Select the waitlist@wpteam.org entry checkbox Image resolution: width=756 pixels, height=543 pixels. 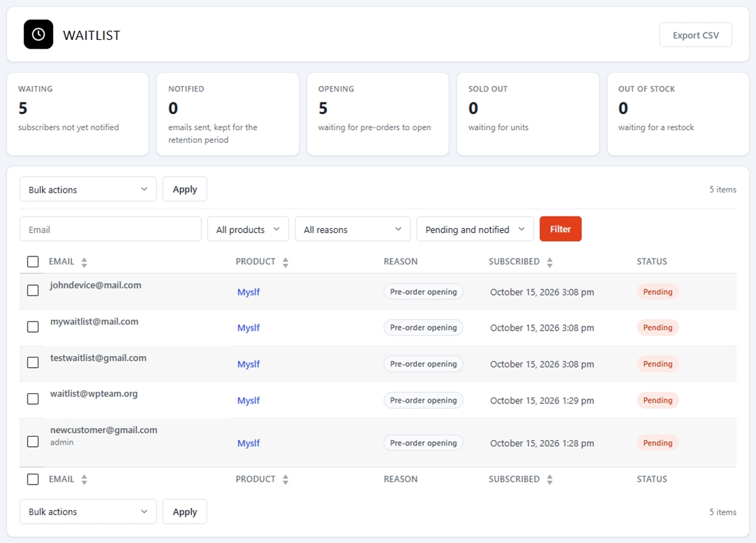coord(33,399)
